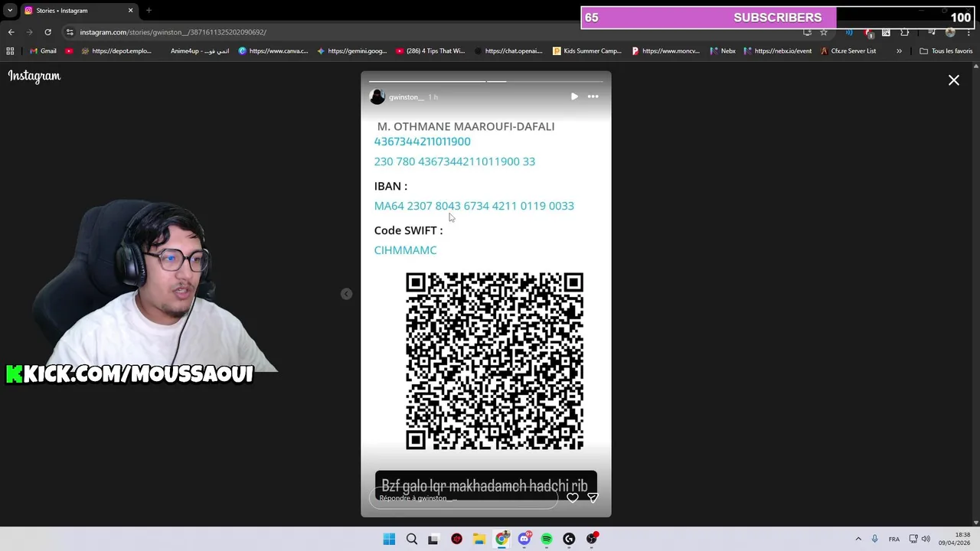Click the story progress bar

[x=486, y=81]
